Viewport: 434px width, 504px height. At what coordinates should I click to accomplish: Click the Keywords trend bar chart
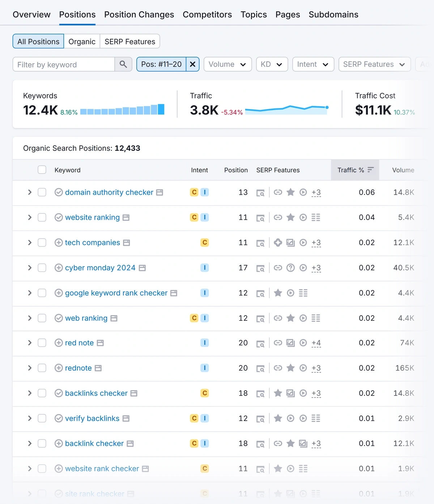[x=122, y=109]
